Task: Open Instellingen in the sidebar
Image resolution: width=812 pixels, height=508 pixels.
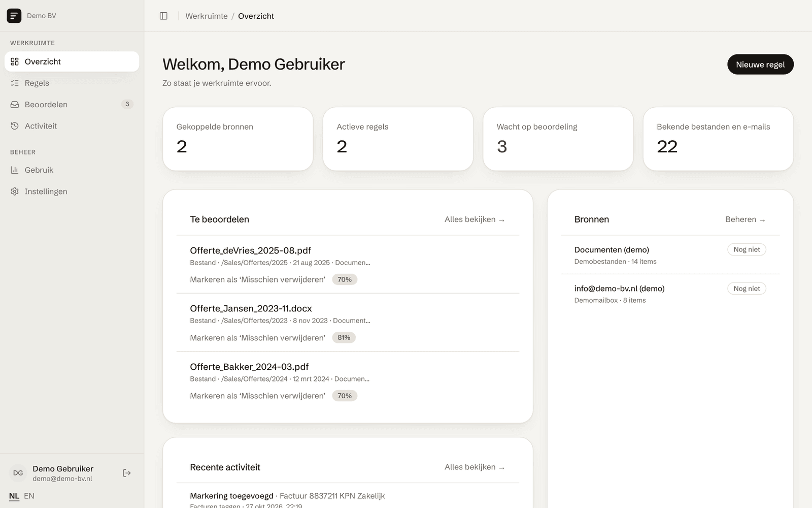Action: pyautogui.click(x=72, y=192)
